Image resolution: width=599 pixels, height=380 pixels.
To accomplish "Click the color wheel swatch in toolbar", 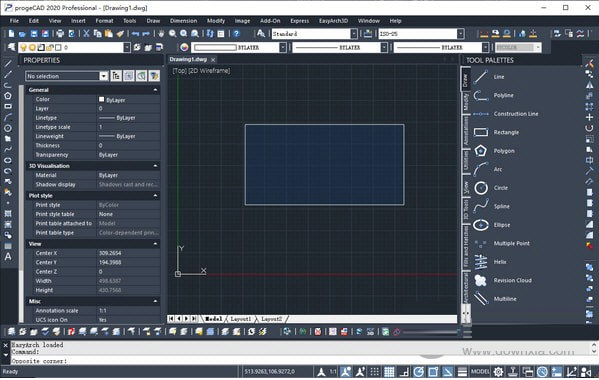I will point(184,47).
